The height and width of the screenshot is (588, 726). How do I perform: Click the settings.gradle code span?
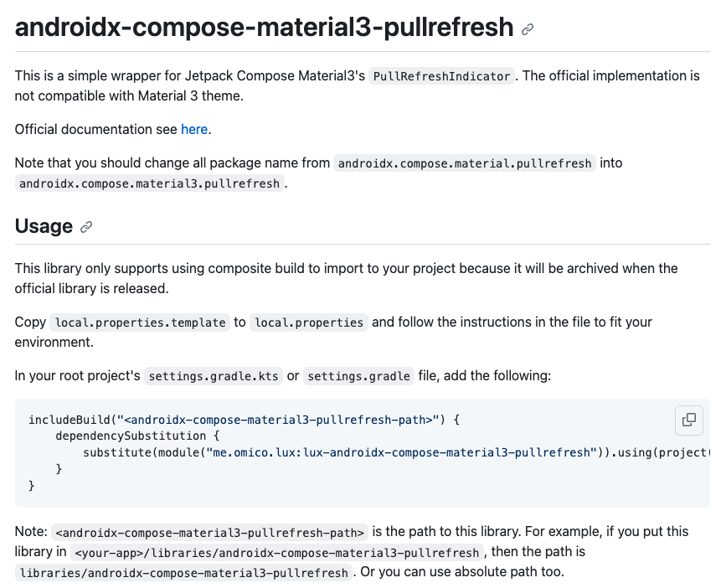coord(358,375)
